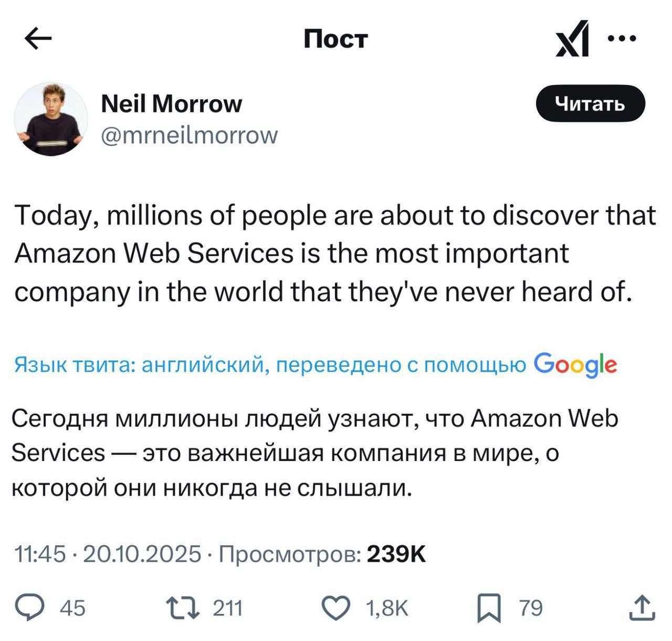Open the Grok xAI icon
This screenshot has width=672, height=641.
pos(572,39)
